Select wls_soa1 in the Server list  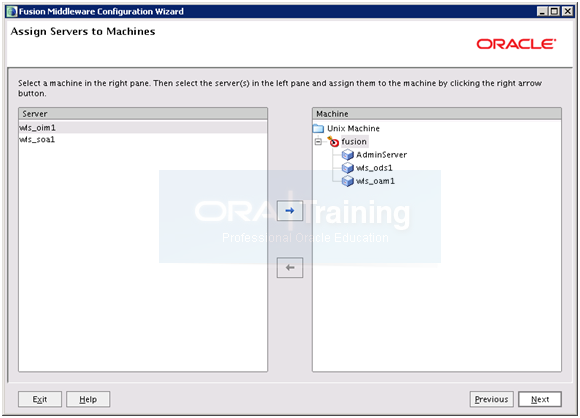click(143, 139)
